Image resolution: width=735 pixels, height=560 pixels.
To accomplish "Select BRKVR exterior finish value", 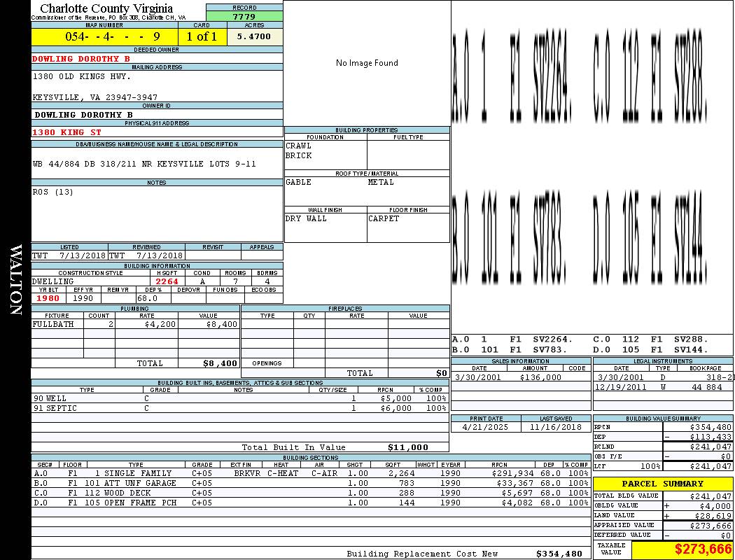I will click(x=247, y=473).
